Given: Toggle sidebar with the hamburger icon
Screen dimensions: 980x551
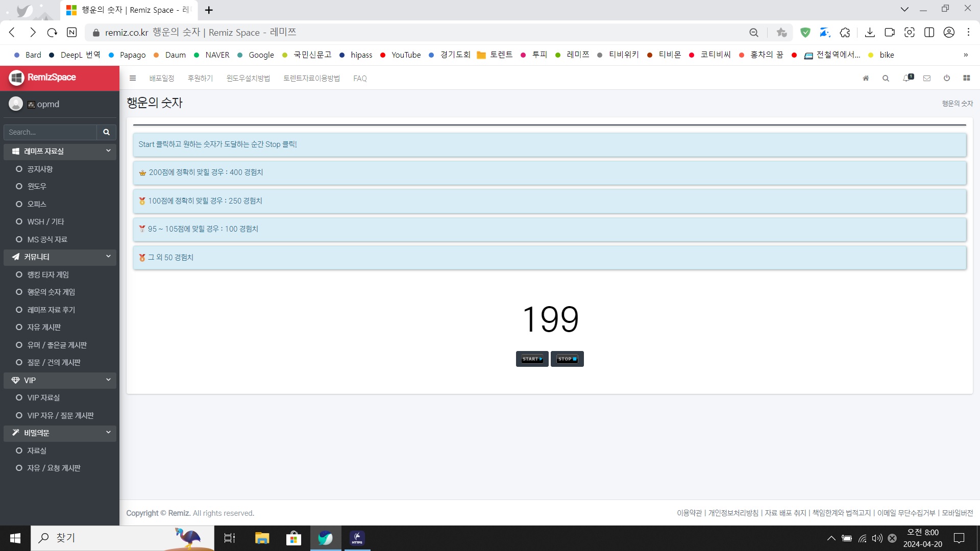Looking at the screenshot, I should coord(133,78).
